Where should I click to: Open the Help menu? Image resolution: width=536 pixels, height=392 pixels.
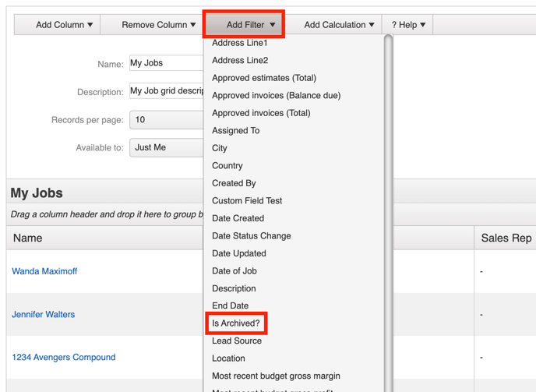[408, 25]
